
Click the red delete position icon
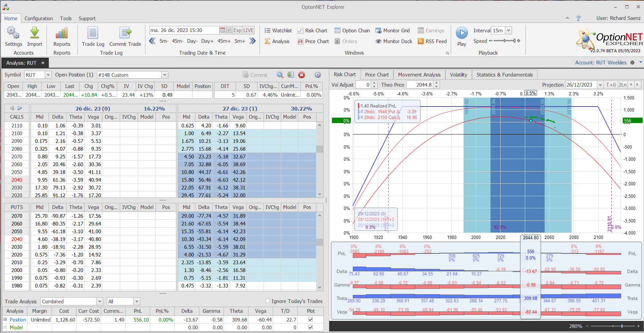pos(302,75)
